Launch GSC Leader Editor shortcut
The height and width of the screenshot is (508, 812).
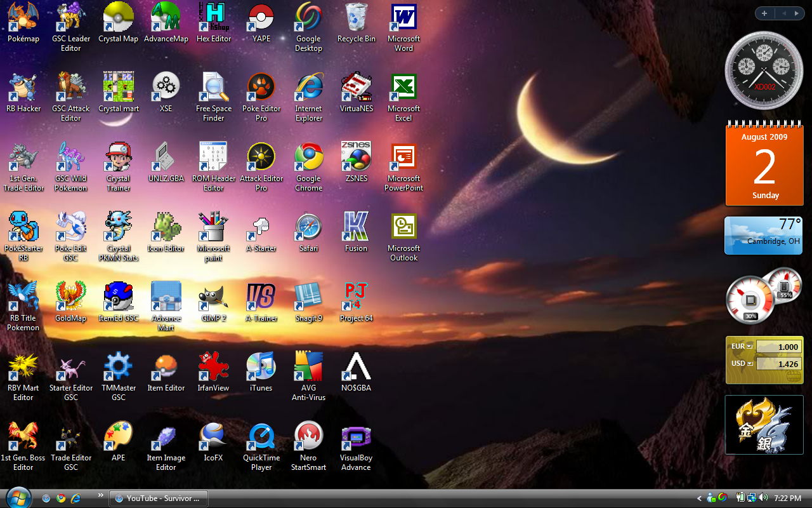pyautogui.click(x=71, y=27)
